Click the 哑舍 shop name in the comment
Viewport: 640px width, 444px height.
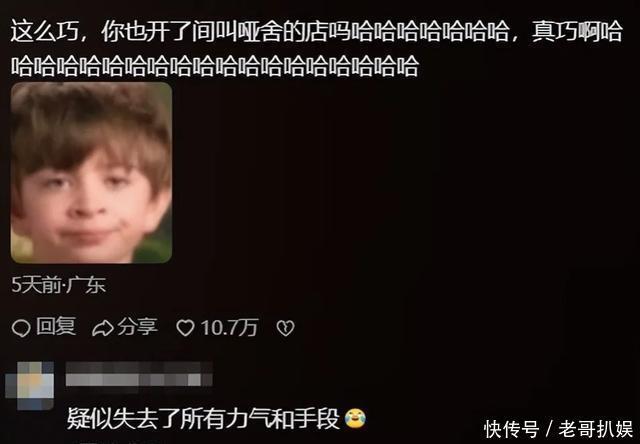(260, 31)
